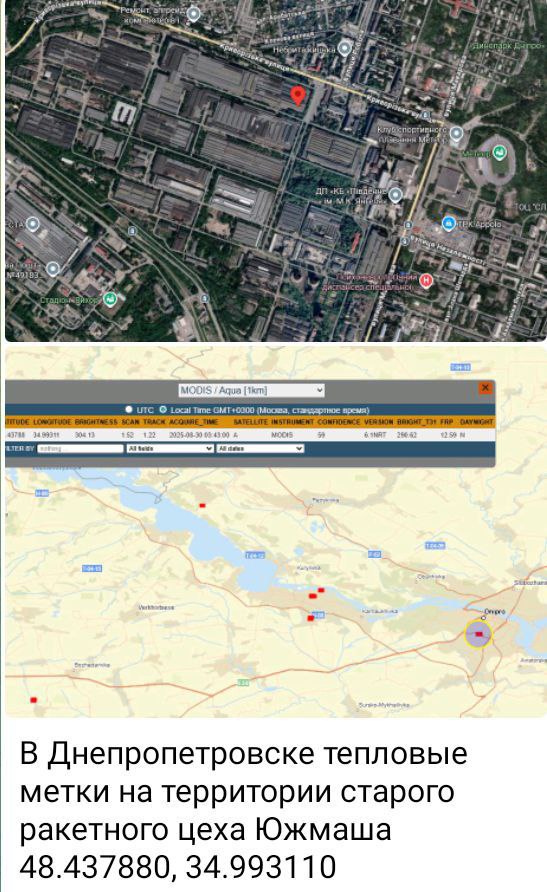
Task: Sort by ACQUIRE_TIME column header
Action: [x=194, y=422]
